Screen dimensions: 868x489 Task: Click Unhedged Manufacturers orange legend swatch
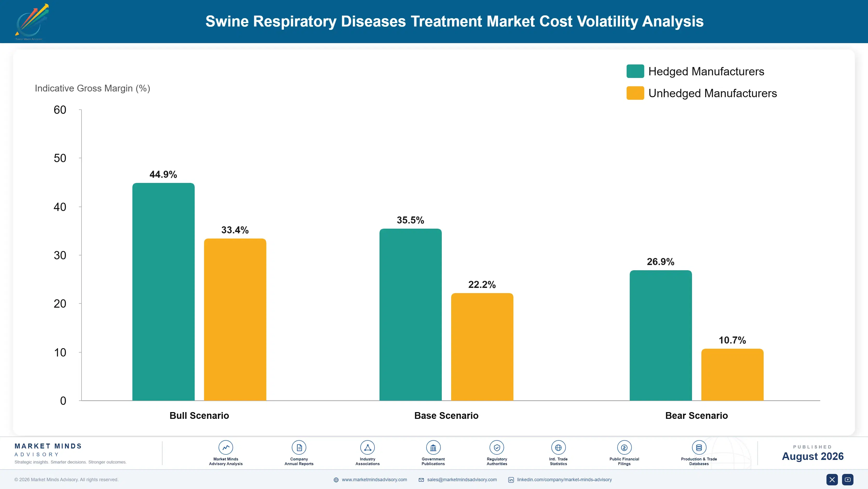tap(635, 93)
